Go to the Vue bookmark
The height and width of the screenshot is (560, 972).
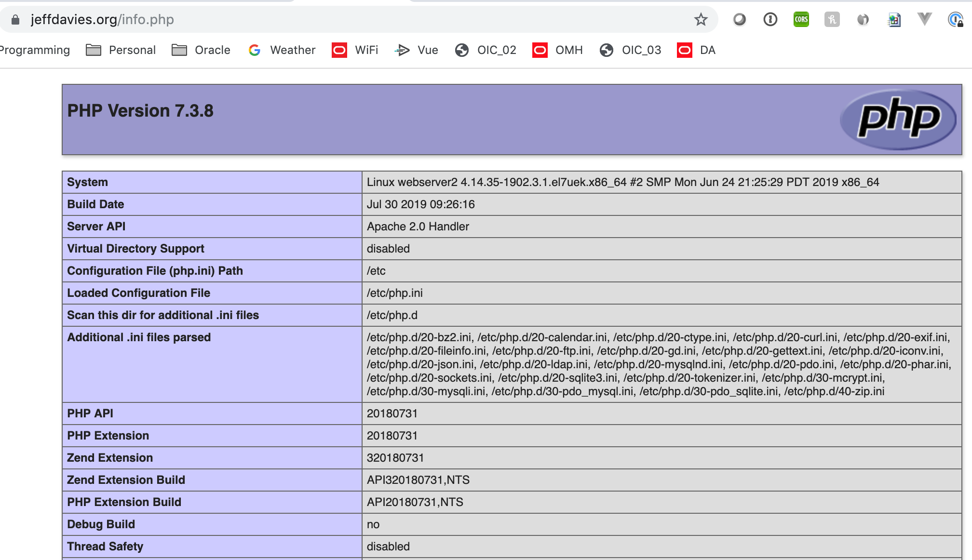tap(417, 50)
